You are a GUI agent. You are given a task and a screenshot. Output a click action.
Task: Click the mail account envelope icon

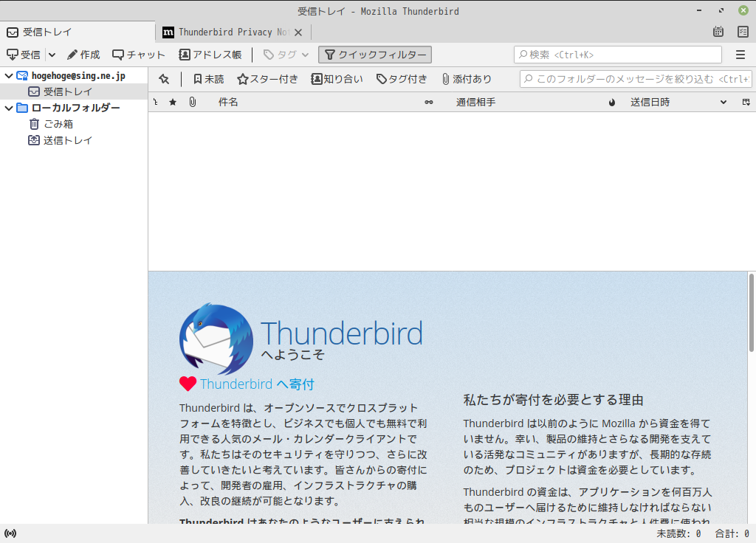pyautogui.click(x=22, y=76)
